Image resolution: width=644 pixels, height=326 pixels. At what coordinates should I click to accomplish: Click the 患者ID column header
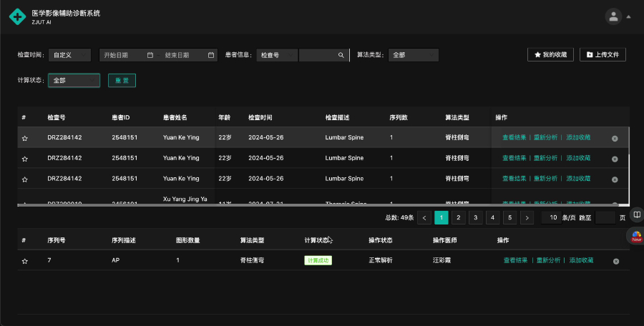(121, 117)
